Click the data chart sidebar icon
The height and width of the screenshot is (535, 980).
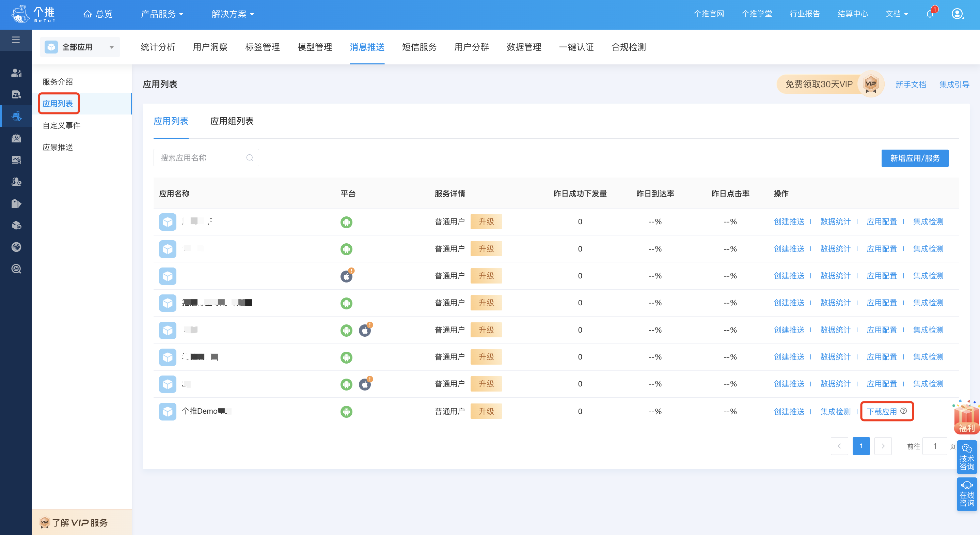[x=16, y=160]
